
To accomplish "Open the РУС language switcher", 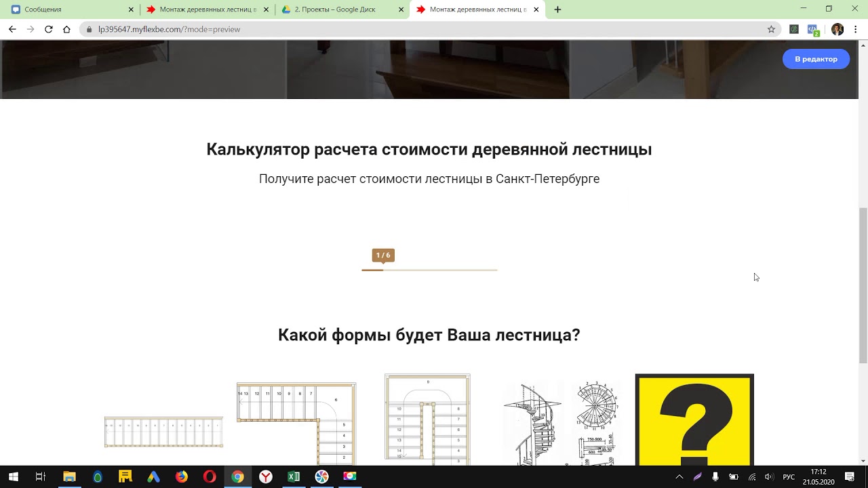I will (x=789, y=477).
